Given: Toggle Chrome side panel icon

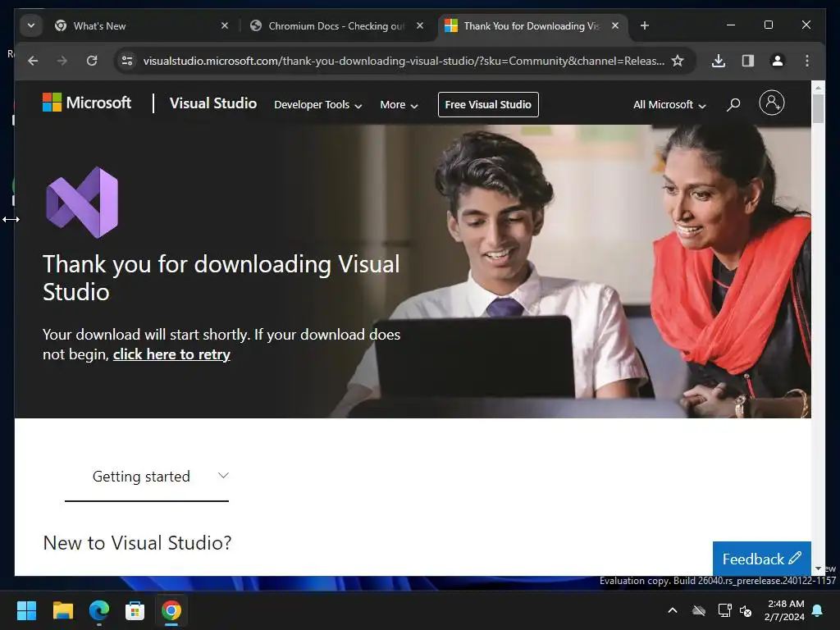Looking at the screenshot, I should point(748,61).
